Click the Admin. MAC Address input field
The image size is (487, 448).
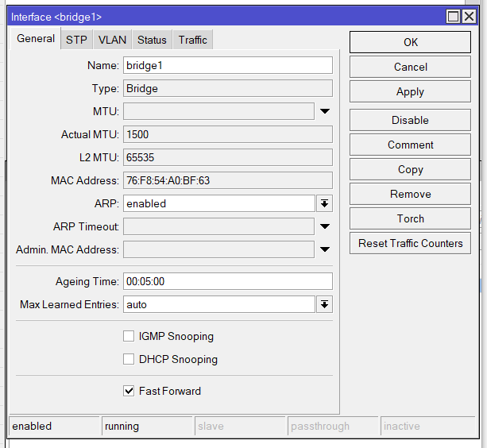tap(218, 249)
